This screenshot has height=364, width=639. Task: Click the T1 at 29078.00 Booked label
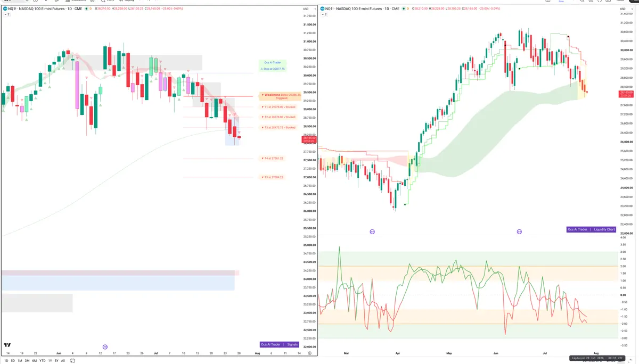pyautogui.click(x=278, y=107)
